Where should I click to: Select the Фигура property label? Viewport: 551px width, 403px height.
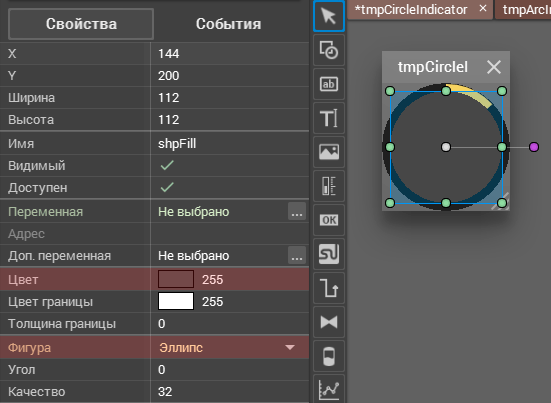click(x=30, y=348)
